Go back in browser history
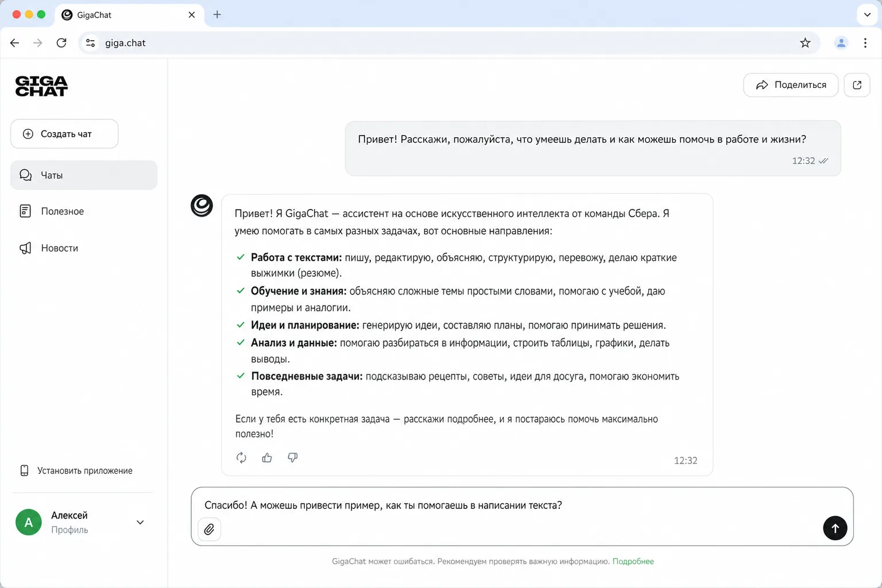Screen dimensions: 882x588 click(15, 43)
